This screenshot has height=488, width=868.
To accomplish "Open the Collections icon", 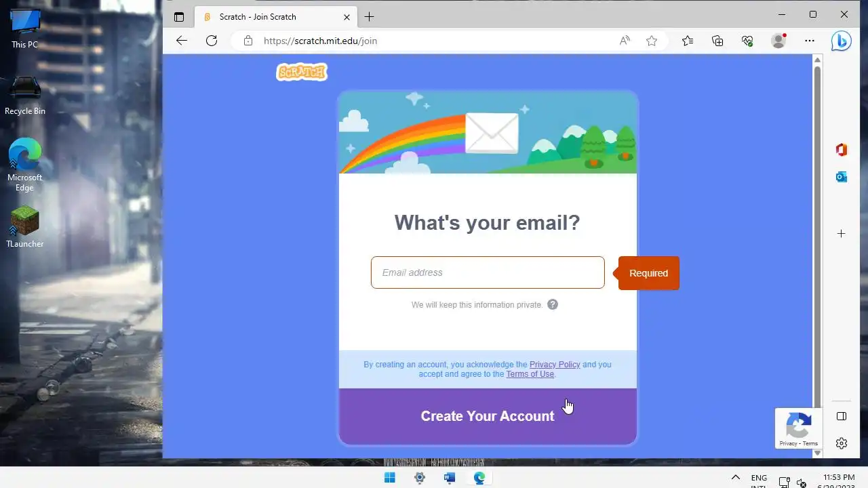I will (x=717, y=41).
